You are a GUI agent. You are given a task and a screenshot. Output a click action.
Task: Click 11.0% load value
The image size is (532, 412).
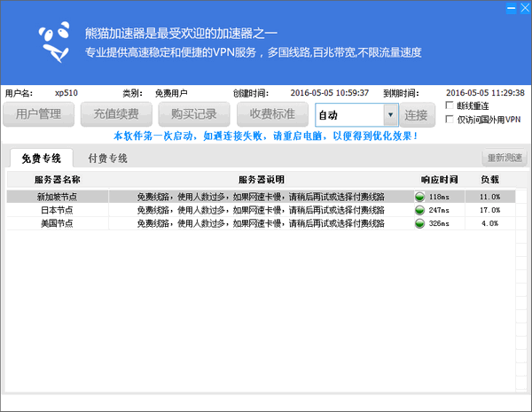(x=490, y=197)
